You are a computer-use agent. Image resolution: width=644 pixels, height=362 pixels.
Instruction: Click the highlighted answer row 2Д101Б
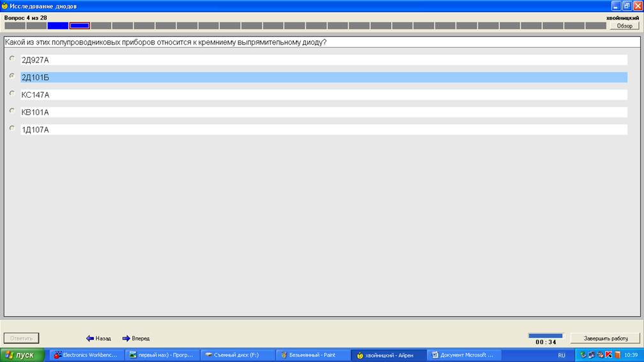324,77
